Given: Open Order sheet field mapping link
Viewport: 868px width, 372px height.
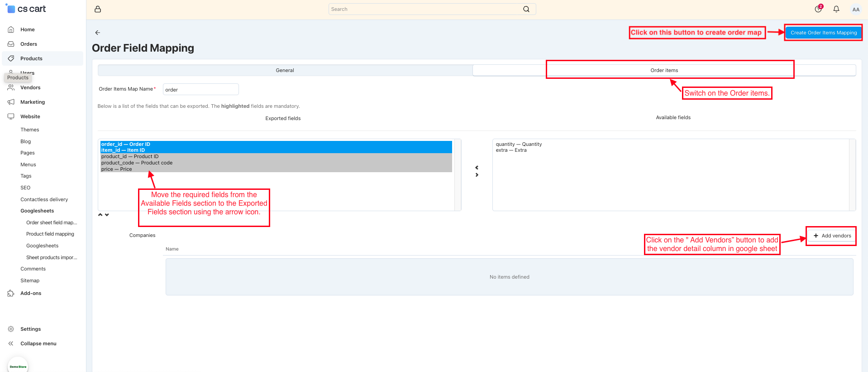Looking at the screenshot, I should [x=52, y=222].
